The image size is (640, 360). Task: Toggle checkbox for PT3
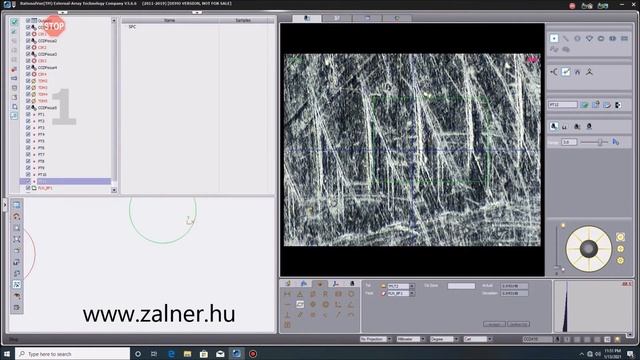point(28,128)
